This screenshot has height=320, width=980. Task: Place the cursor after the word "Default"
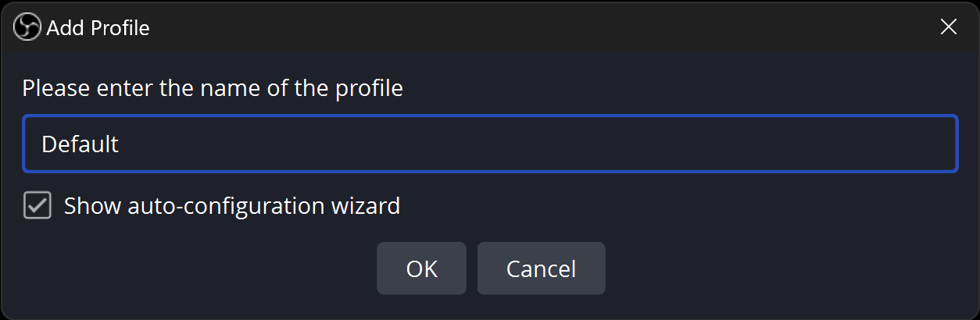[120, 144]
